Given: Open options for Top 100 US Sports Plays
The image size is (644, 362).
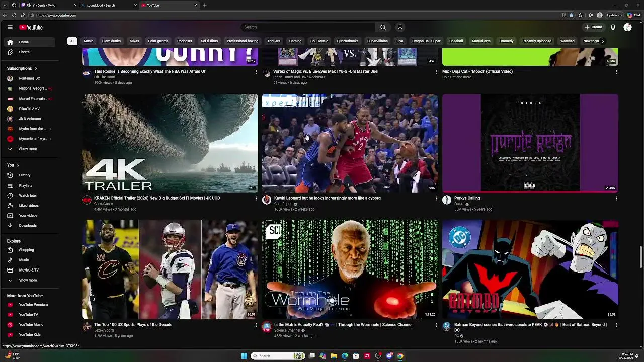Looking at the screenshot, I should (x=256, y=325).
